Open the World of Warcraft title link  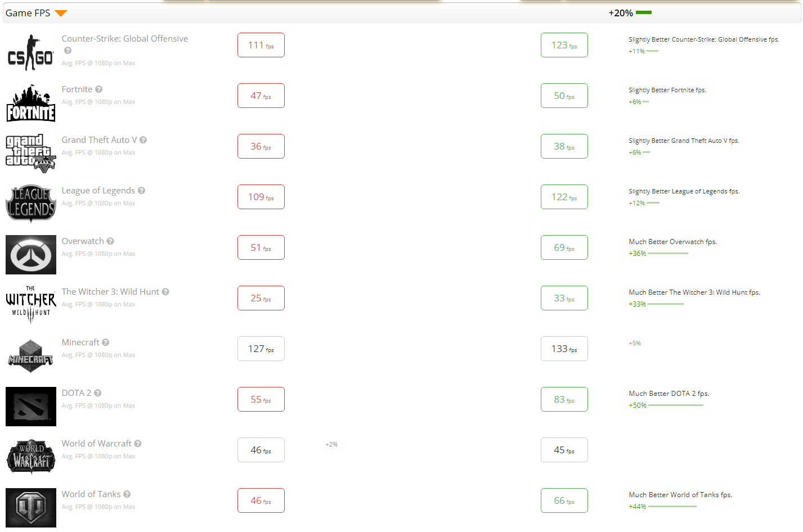click(x=97, y=444)
